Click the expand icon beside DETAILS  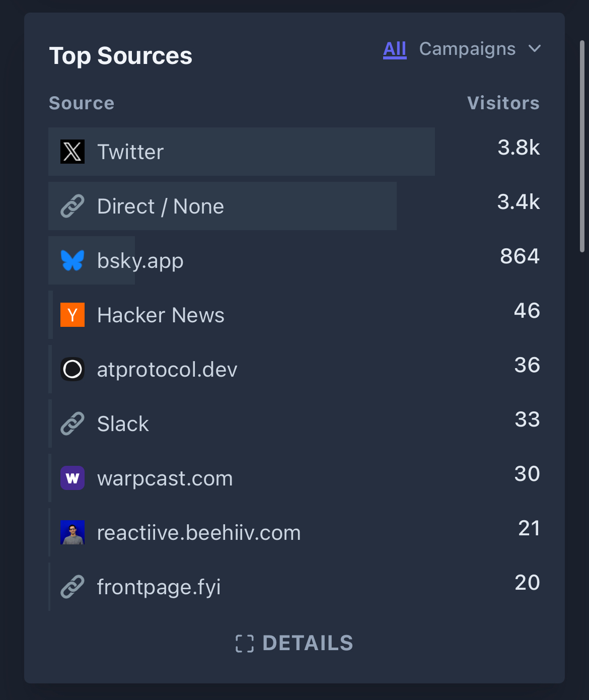click(245, 644)
